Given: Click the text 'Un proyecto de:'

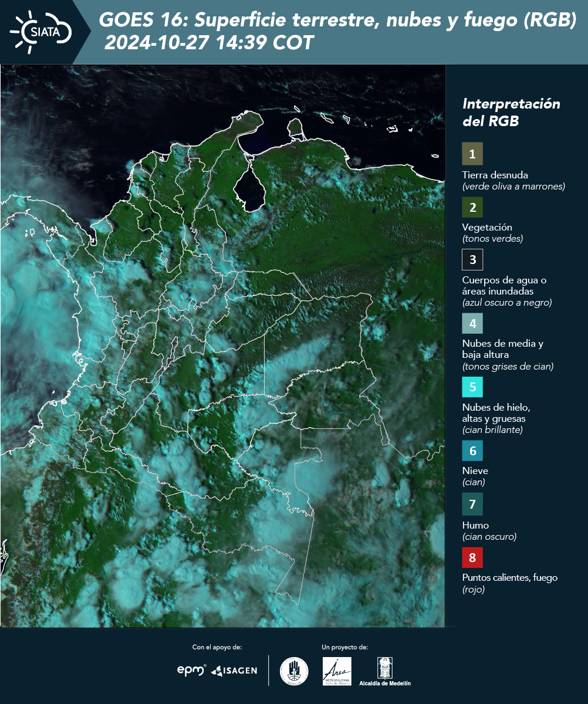Looking at the screenshot, I should pos(345,647).
